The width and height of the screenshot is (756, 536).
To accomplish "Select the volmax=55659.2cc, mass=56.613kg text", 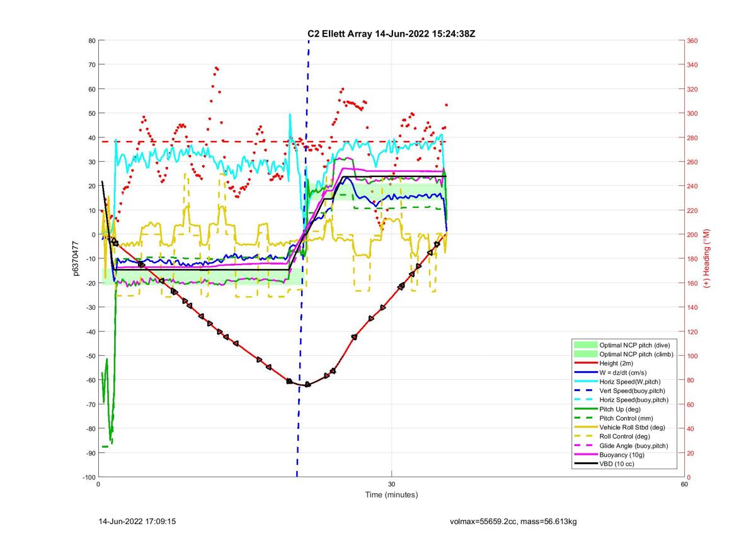I will point(513,522).
